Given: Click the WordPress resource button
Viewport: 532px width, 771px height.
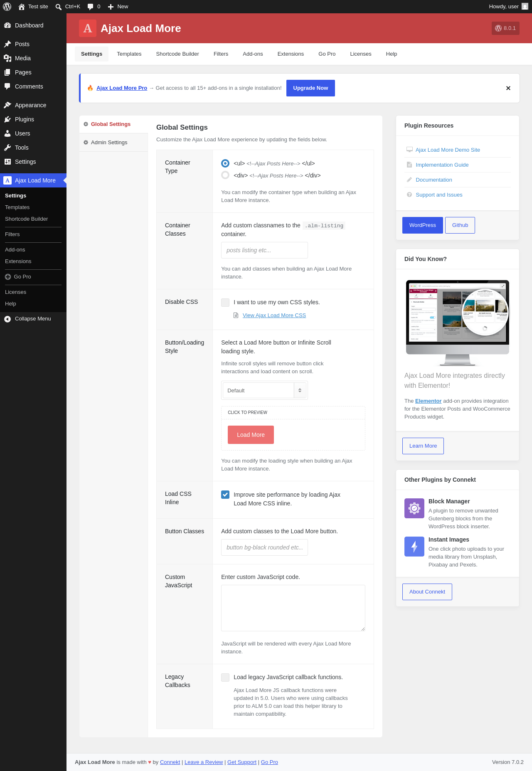Looking at the screenshot, I should coord(423,225).
